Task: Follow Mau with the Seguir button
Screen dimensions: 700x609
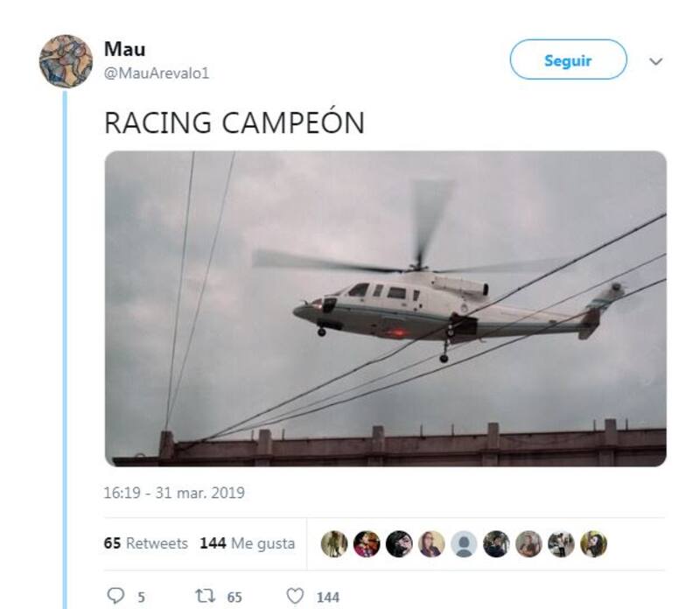Action: coord(568,59)
